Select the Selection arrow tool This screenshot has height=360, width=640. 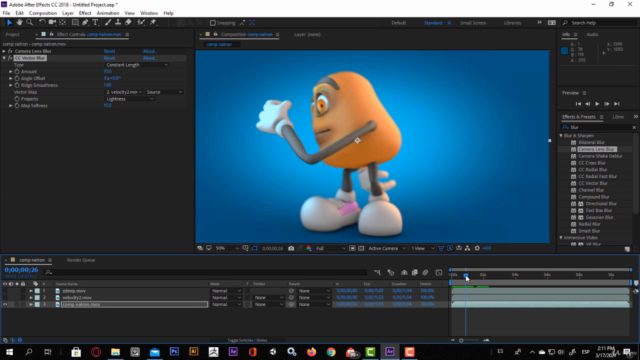pyautogui.click(x=9, y=22)
